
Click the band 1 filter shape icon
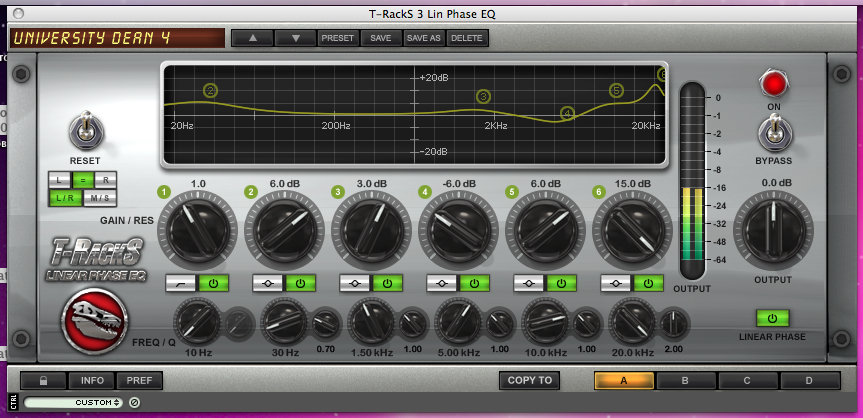(181, 284)
